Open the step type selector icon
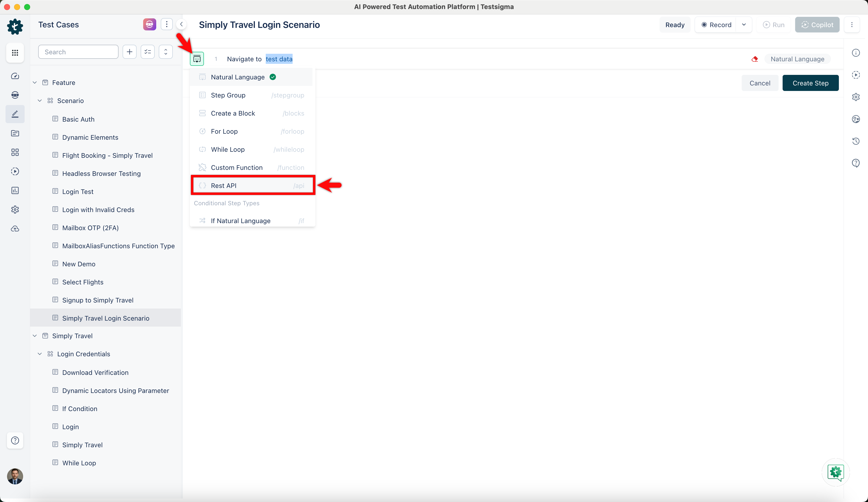Viewport: 868px width, 502px height. pyautogui.click(x=197, y=59)
